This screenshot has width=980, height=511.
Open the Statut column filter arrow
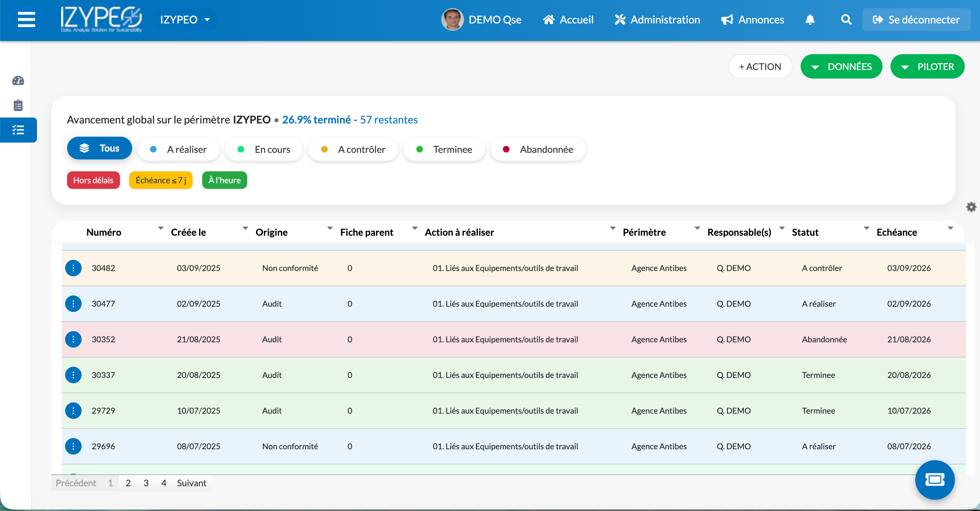click(x=866, y=228)
